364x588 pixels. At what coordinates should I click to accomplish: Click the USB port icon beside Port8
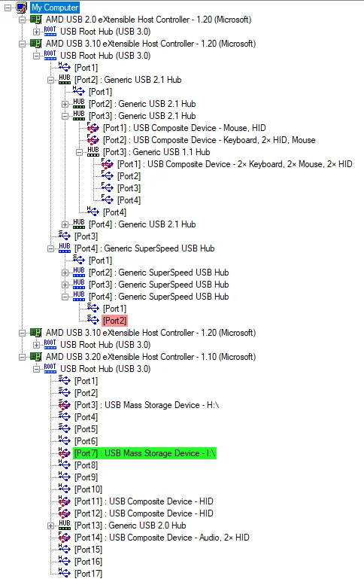[x=65, y=465]
